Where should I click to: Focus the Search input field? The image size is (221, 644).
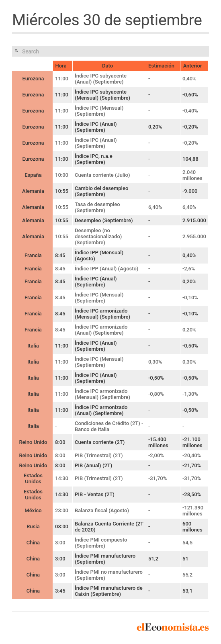110,51
